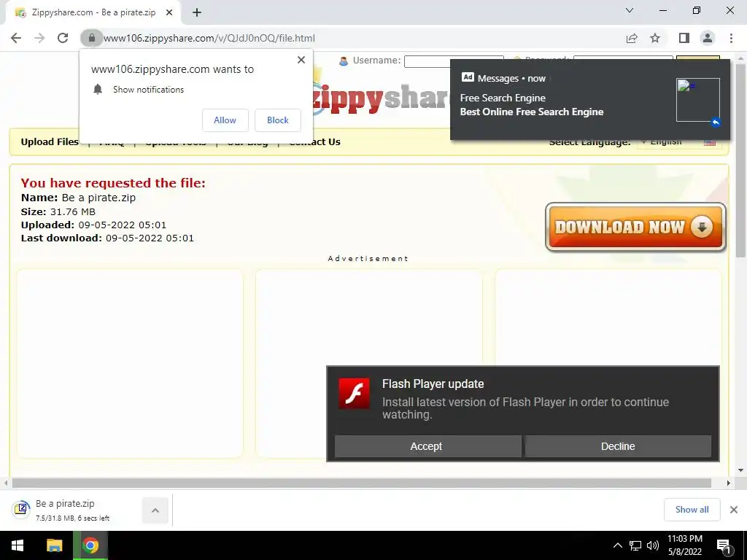Image resolution: width=747 pixels, height=560 pixels.
Task: Click Show all downloads
Action: (692, 510)
